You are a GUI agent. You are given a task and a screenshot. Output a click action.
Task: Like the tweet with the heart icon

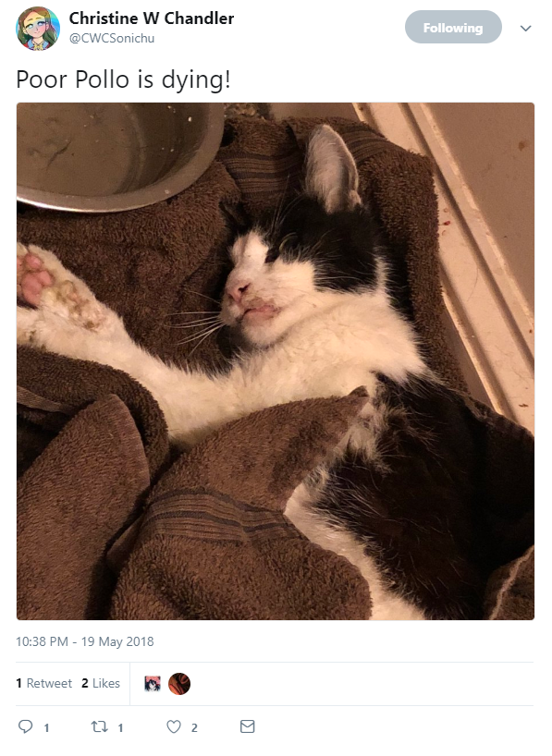[x=174, y=726]
